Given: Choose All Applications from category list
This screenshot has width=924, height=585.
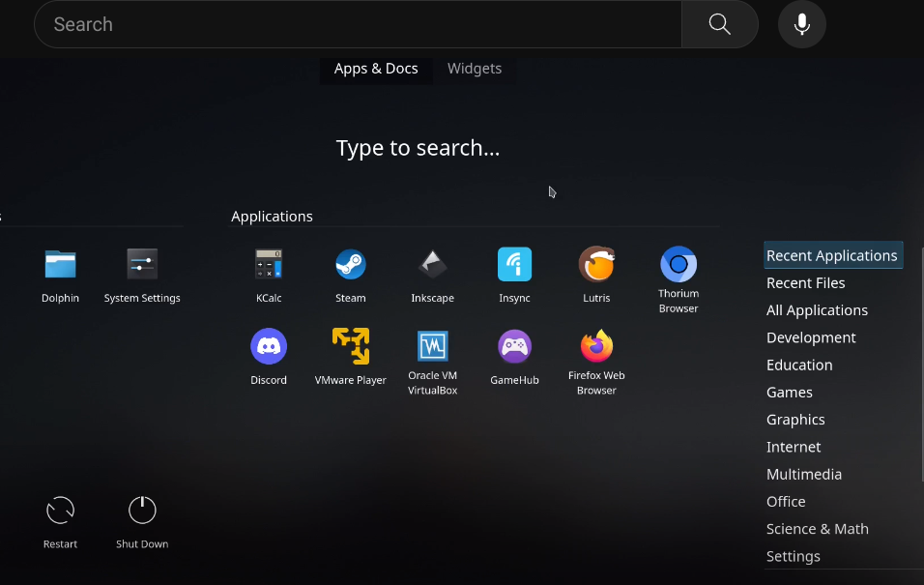Looking at the screenshot, I should pyautogui.click(x=817, y=310).
